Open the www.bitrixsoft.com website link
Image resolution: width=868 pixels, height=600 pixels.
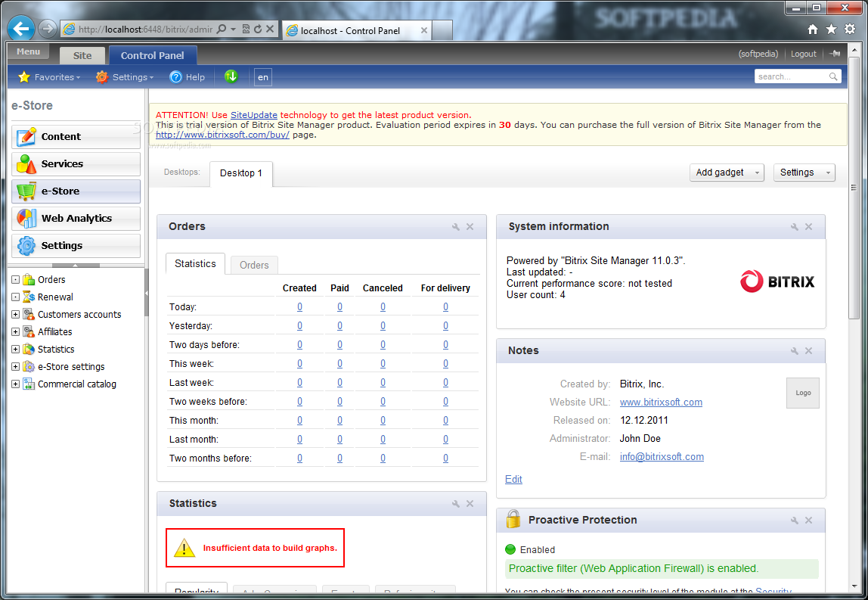(x=661, y=403)
